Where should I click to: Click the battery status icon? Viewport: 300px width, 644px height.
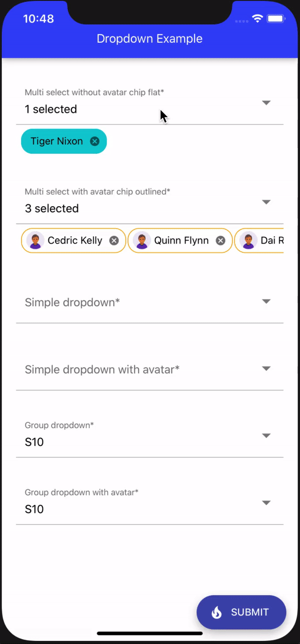tap(275, 19)
